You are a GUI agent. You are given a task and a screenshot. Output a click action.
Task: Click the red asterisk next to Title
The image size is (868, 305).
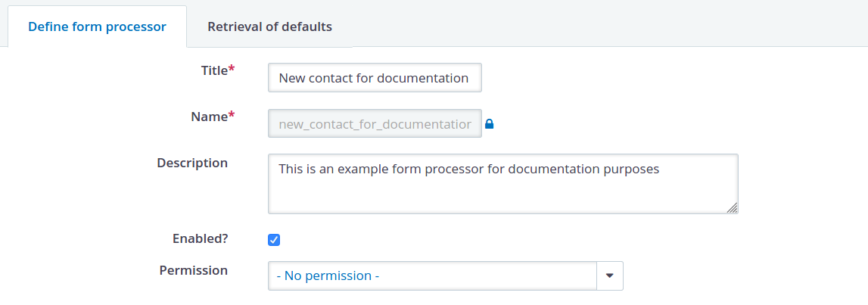pos(232,69)
